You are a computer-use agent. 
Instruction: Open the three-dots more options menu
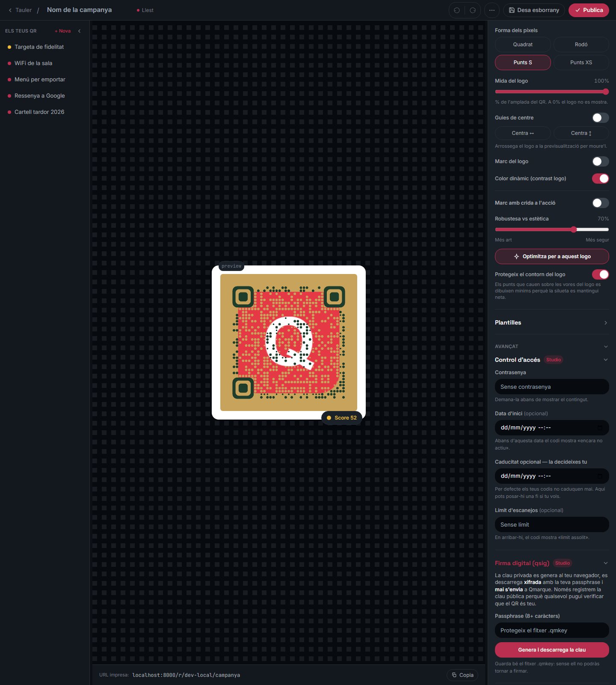click(x=492, y=10)
